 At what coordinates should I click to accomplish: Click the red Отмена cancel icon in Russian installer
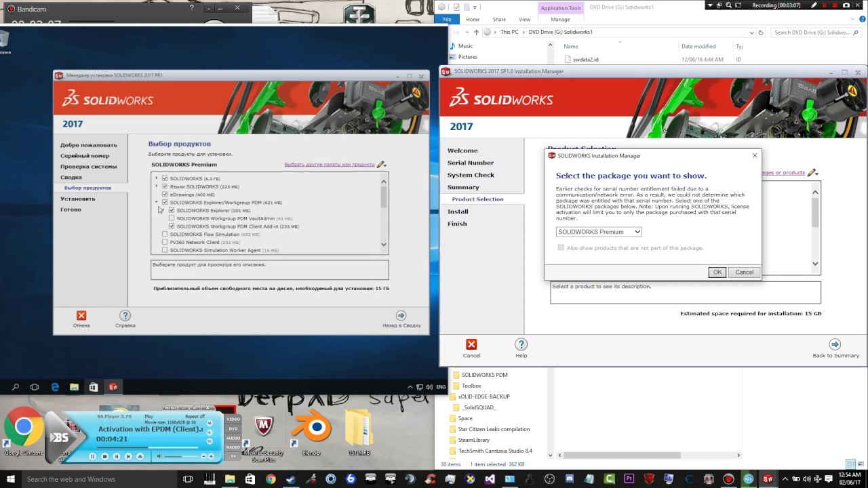coord(81,315)
